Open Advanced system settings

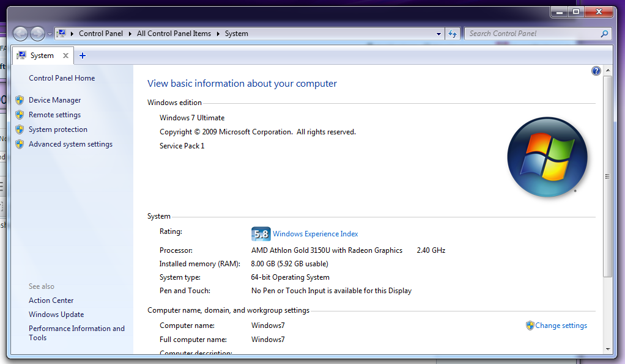point(70,144)
